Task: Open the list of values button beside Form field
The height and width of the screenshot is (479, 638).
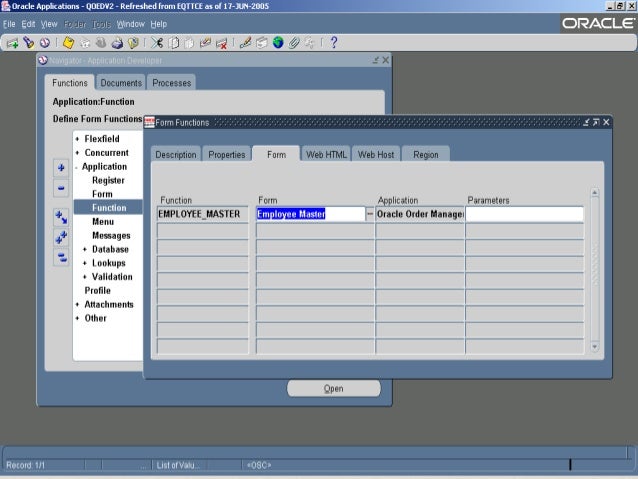Action: coord(370,214)
